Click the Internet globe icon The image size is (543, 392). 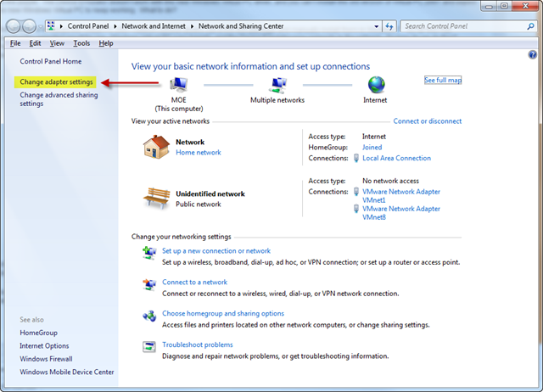point(377,85)
